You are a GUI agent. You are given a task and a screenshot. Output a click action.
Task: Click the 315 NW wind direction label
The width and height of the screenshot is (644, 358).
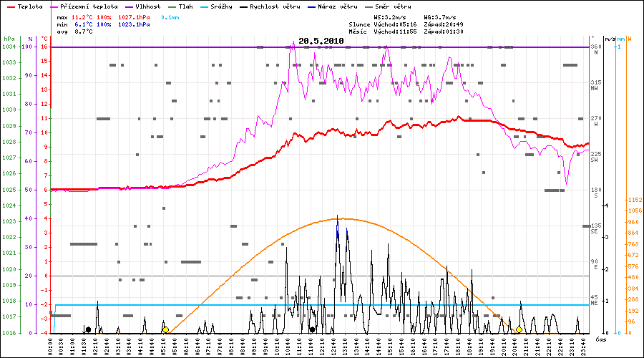point(596,85)
